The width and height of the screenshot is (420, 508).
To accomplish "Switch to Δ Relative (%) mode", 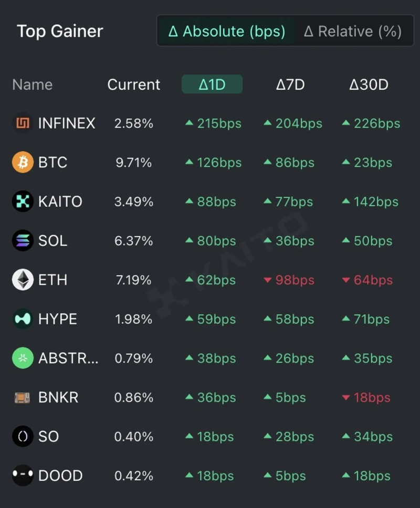I will click(x=353, y=31).
